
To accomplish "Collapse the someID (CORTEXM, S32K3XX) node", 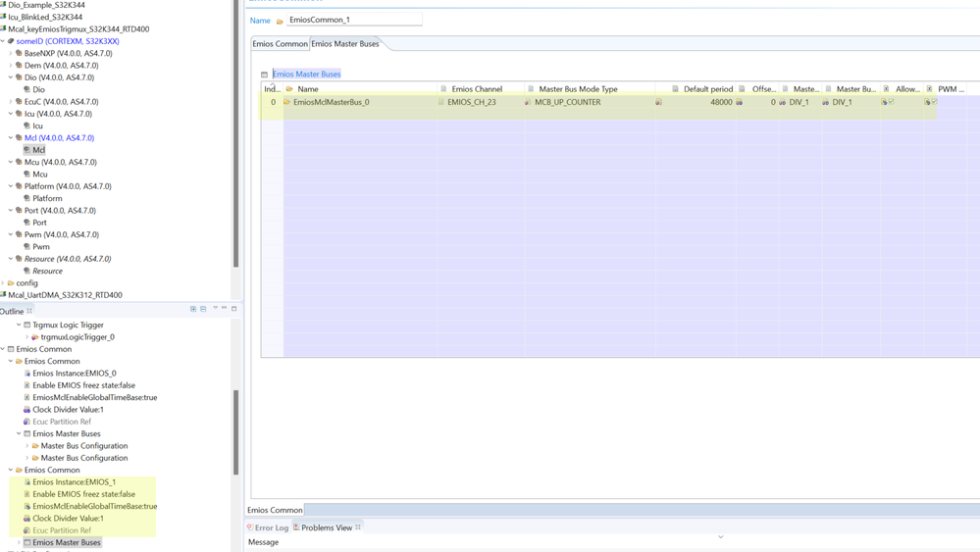I will pos(3,41).
